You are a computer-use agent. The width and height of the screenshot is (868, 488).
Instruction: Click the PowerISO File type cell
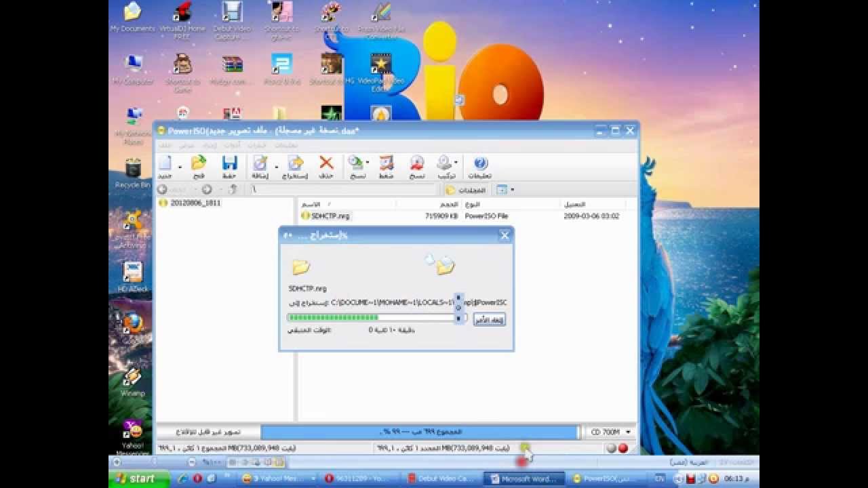pyautogui.click(x=486, y=216)
